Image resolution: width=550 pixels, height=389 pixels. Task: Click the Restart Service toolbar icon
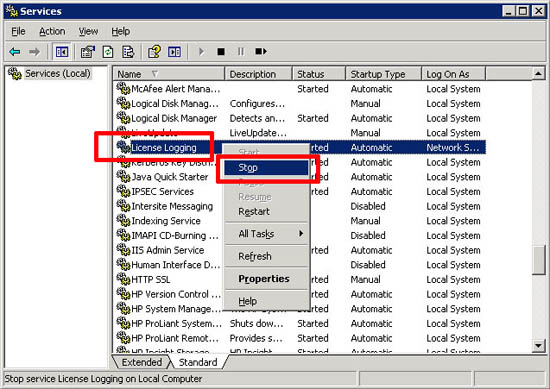coord(261,52)
